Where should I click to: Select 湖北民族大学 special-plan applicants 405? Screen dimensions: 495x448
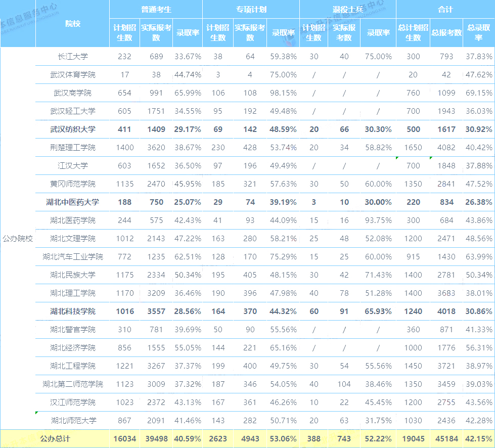pos(250,275)
